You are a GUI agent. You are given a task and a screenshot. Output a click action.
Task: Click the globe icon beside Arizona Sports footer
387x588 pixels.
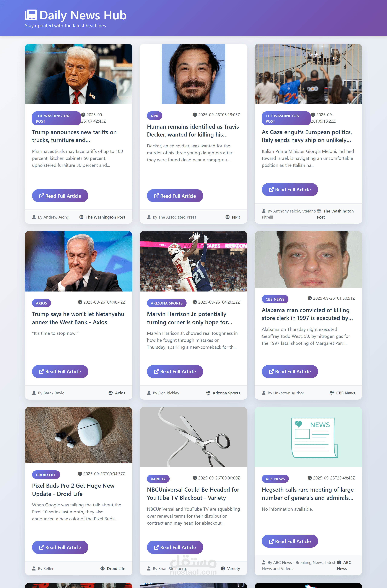208,393
